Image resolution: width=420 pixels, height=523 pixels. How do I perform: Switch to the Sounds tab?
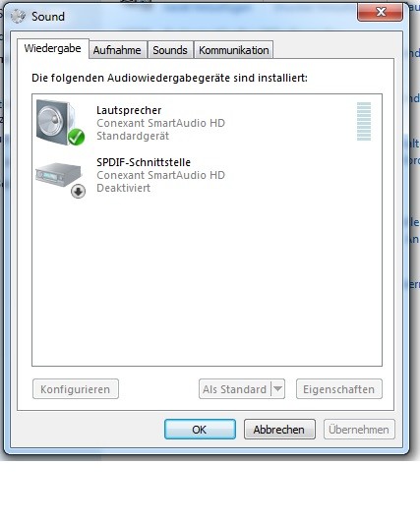pyautogui.click(x=170, y=50)
